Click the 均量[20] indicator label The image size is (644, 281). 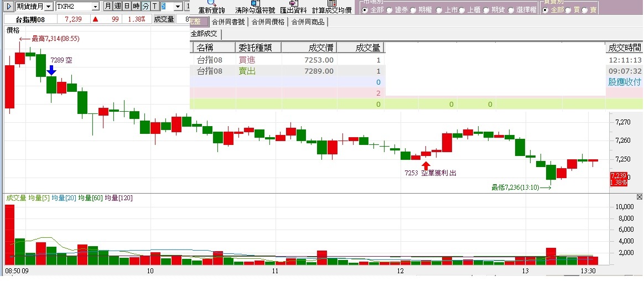(x=64, y=198)
